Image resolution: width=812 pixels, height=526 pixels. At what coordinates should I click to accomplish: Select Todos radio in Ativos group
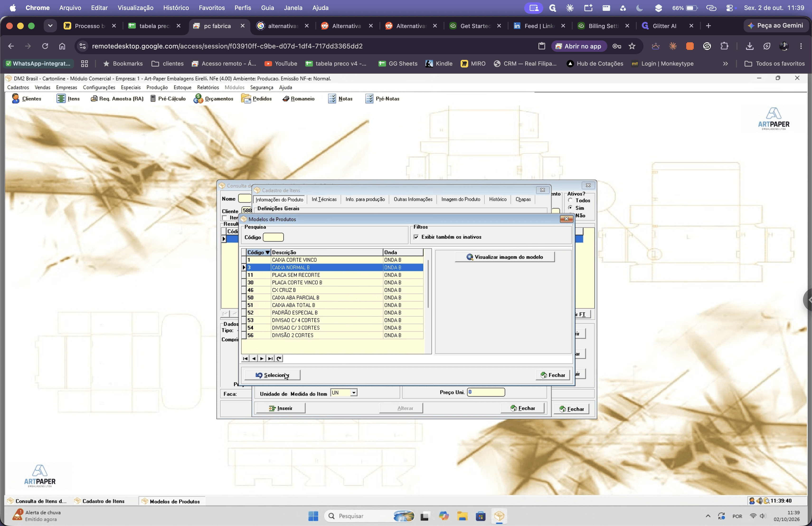(570, 200)
